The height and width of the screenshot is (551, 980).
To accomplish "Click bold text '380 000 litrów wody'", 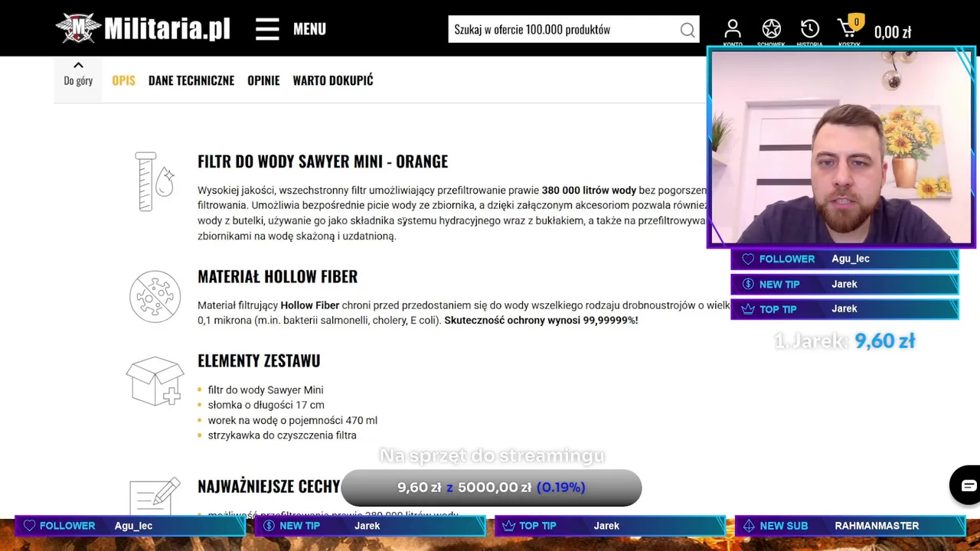I will click(x=589, y=190).
